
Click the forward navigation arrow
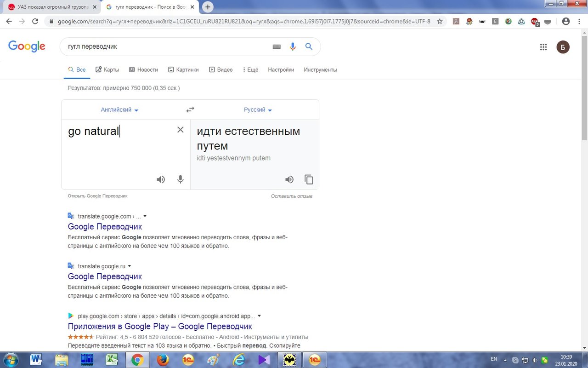tap(22, 21)
